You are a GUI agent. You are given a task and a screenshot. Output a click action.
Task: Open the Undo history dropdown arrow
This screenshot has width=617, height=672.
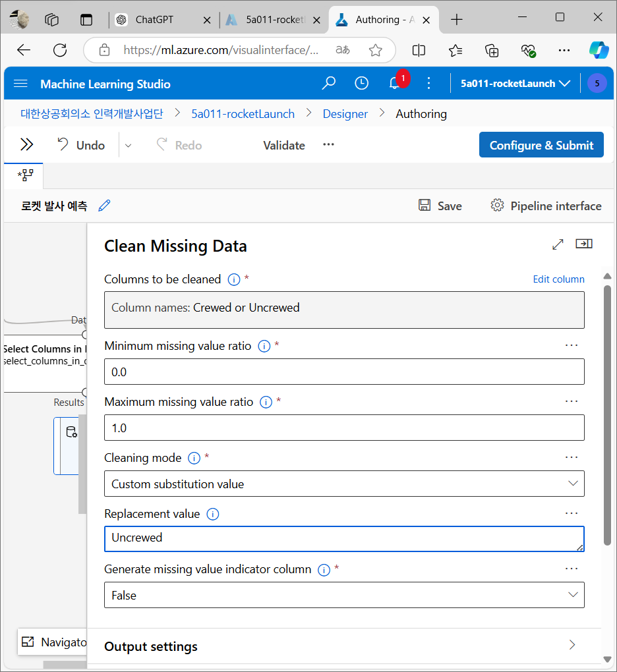128,146
